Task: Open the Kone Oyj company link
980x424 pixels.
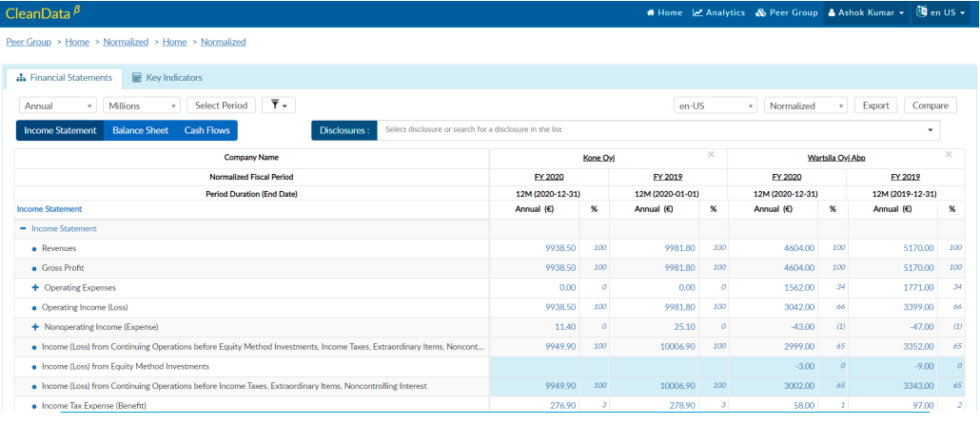Action: tap(598, 158)
